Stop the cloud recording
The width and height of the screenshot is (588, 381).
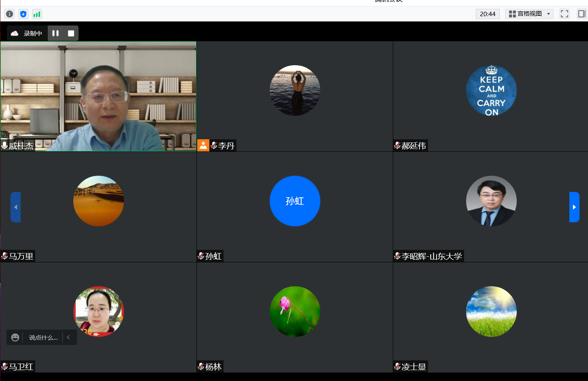pyautogui.click(x=71, y=33)
